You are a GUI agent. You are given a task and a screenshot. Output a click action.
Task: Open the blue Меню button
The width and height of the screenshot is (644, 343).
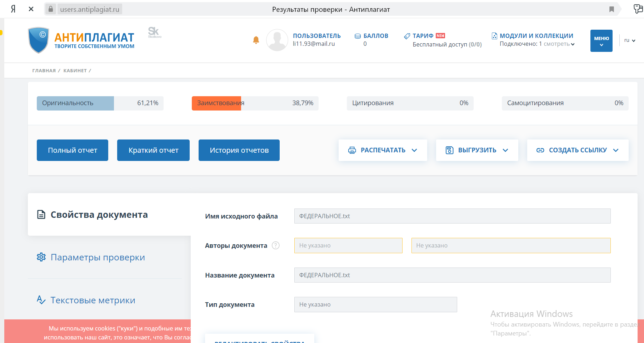coord(601,41)
